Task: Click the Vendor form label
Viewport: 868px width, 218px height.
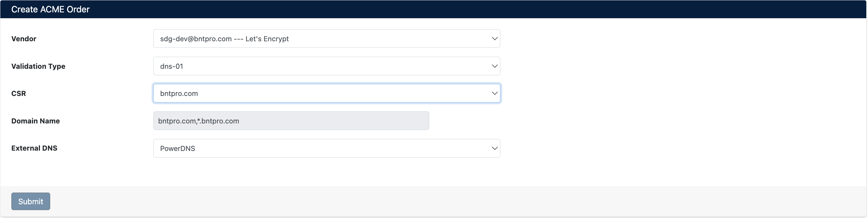Action: pos(24,39)
